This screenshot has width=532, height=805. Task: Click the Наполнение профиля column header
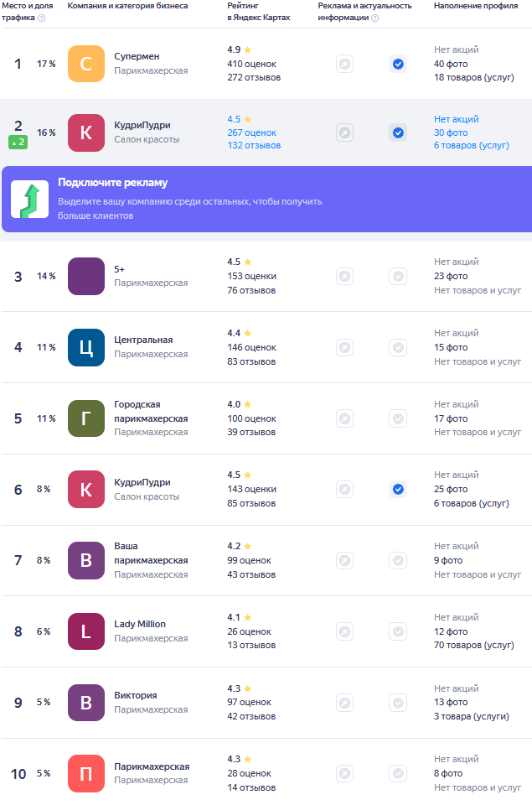tap(476, 6)
